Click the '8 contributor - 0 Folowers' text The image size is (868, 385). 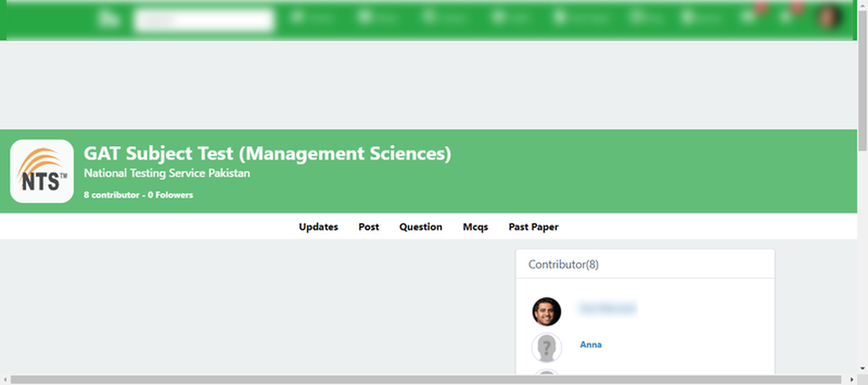pyautogui.click(x=139, y=194)
